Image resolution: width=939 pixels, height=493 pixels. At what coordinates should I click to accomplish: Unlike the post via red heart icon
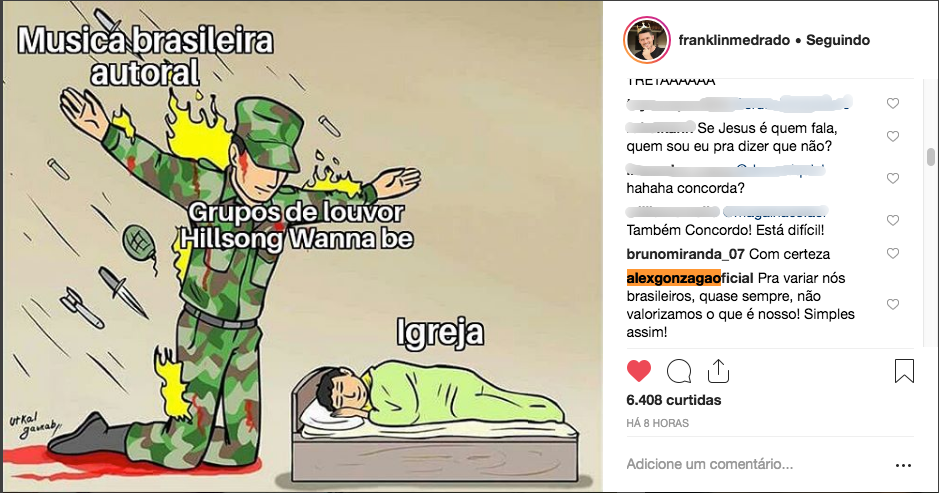click(639, 371)
